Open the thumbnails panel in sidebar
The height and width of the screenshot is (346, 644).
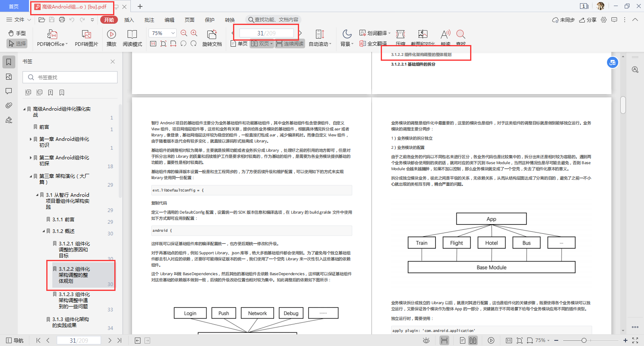click(9, 76)
